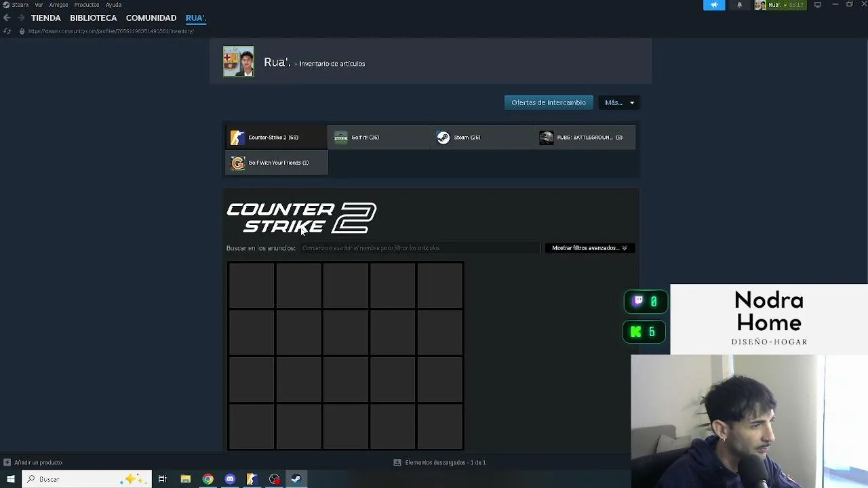Click the Windows taskbar search box

[x=86, y=479]
